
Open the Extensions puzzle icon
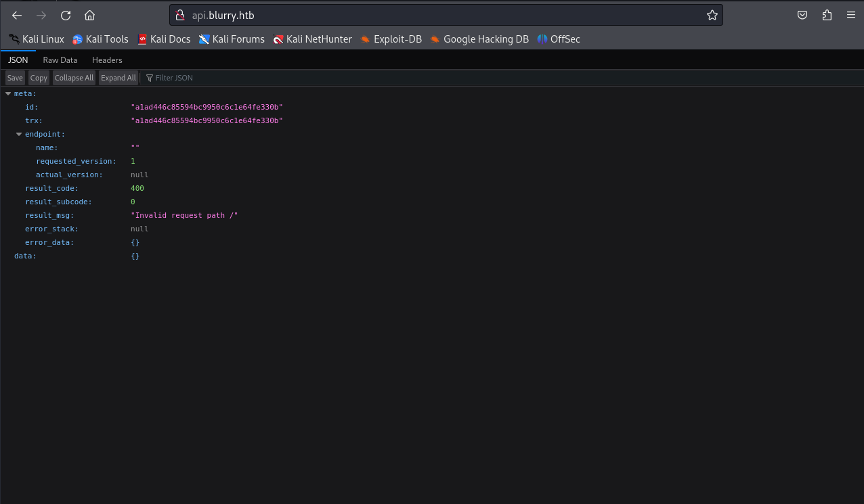(827, 16)
